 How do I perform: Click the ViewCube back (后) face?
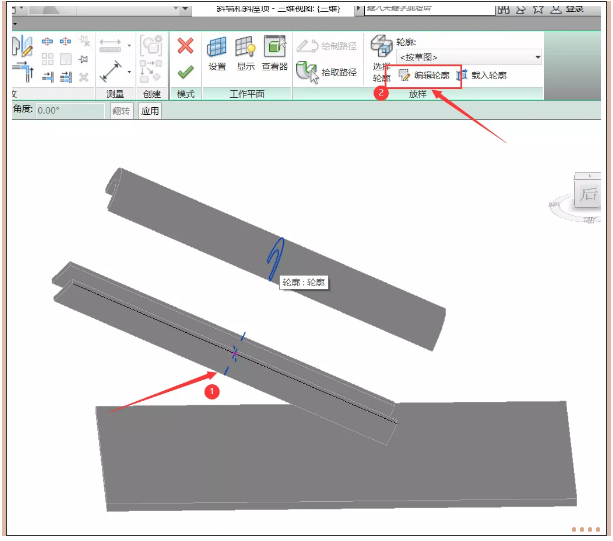[590, 193]
